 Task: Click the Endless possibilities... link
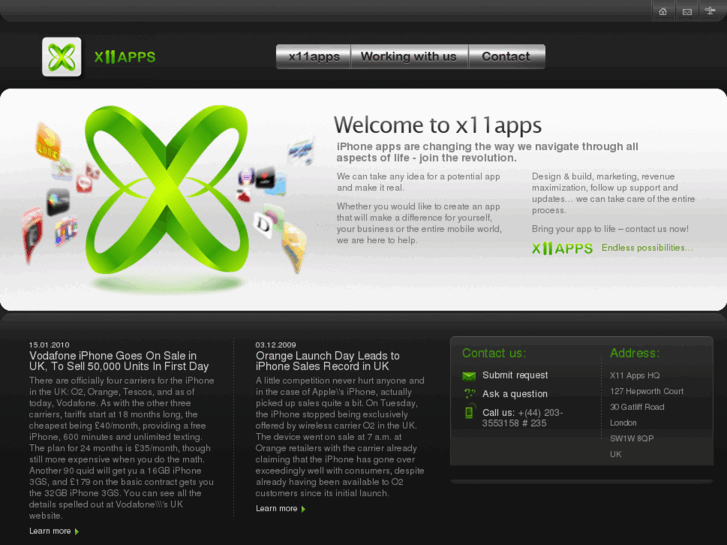[x=647, y=248]
